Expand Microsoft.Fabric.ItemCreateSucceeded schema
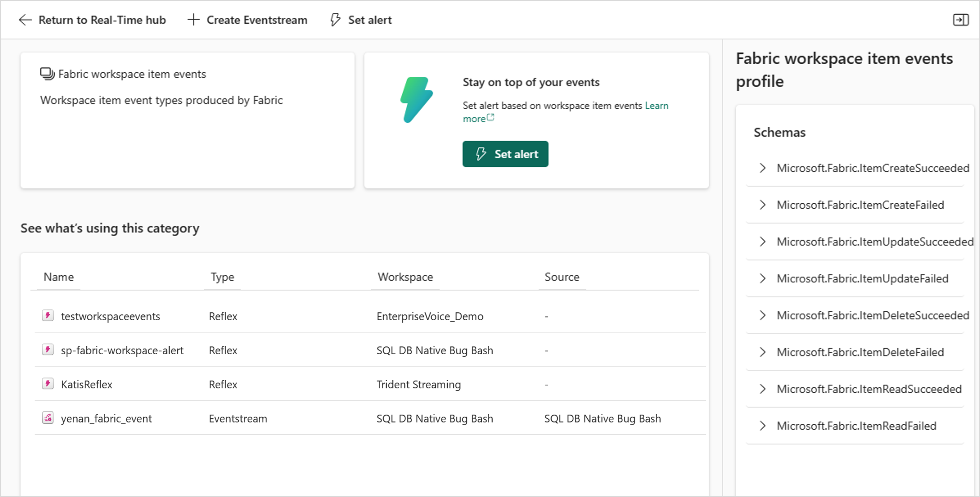 click(x=762, y=168)
